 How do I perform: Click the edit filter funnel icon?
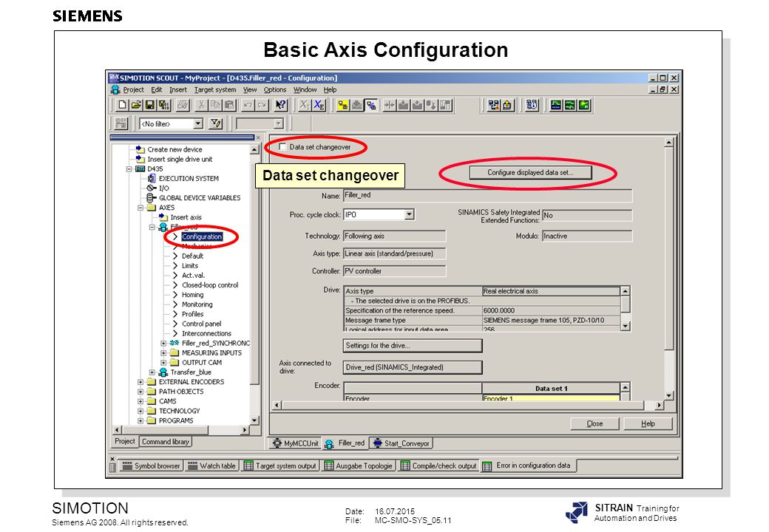click(216, 124)
